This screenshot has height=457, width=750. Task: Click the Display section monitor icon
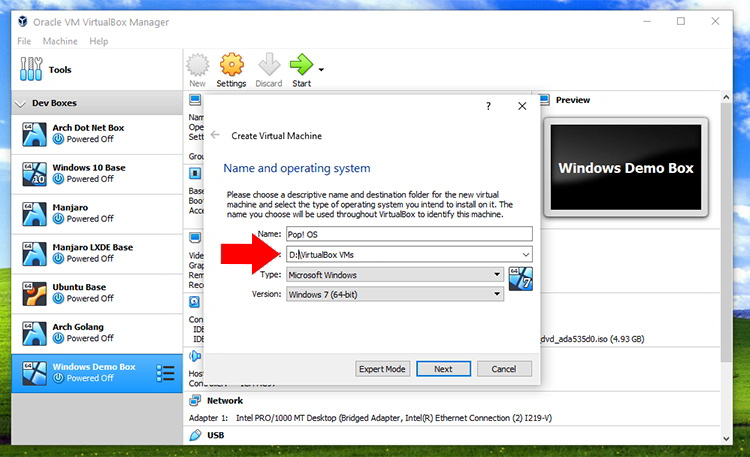195,237
